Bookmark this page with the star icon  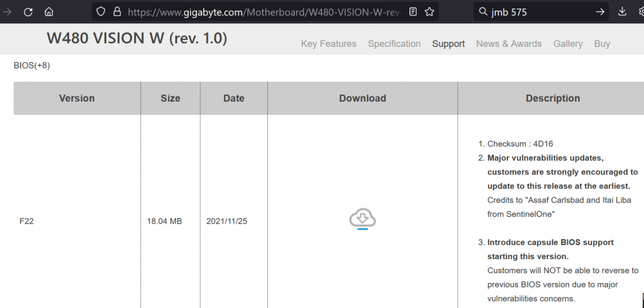[429, 12]
